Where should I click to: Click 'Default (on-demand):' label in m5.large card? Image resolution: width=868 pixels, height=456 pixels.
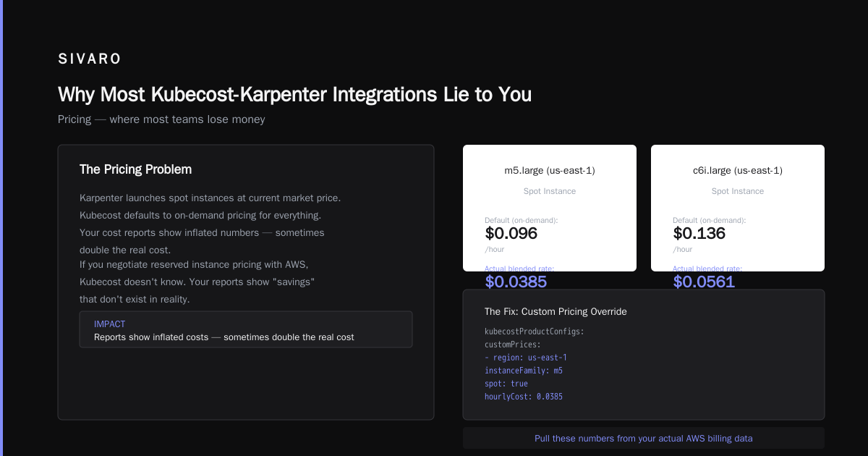(522, 220)
